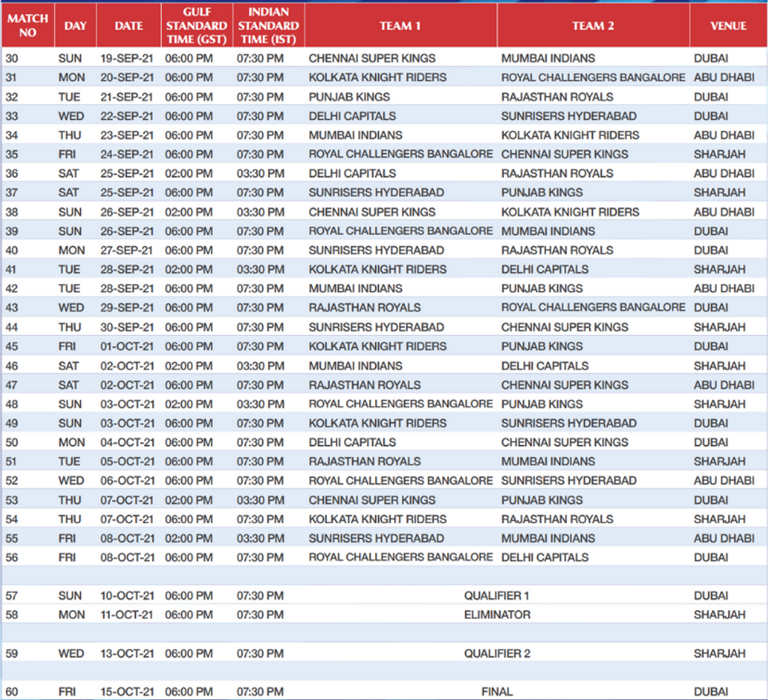
Task: Select the date 30-SEP-21
Action: pyautogui.click(x=127, y=327)
